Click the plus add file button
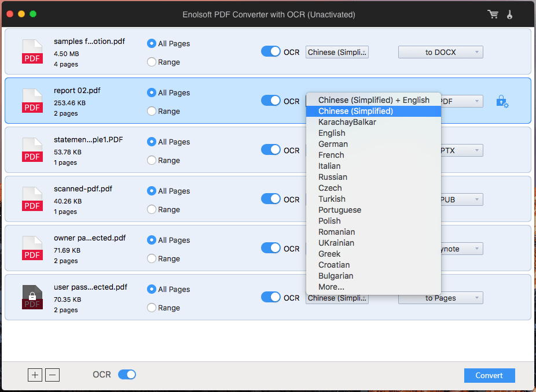 tap(35, 375)
